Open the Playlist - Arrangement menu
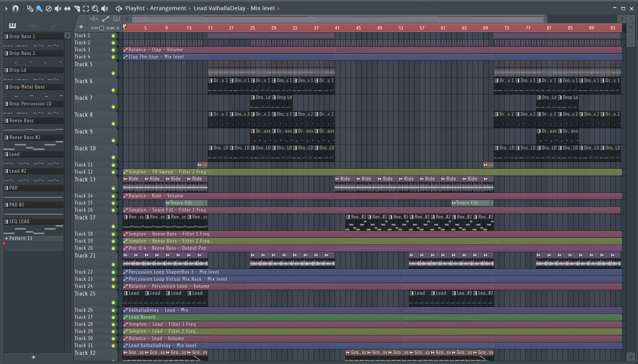The image size is (638, 364). 156,8
